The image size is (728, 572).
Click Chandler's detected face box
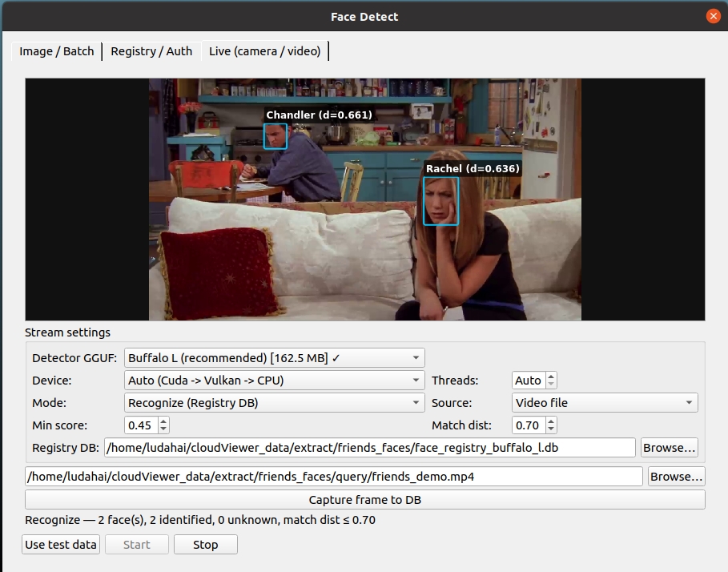[276, 136]
